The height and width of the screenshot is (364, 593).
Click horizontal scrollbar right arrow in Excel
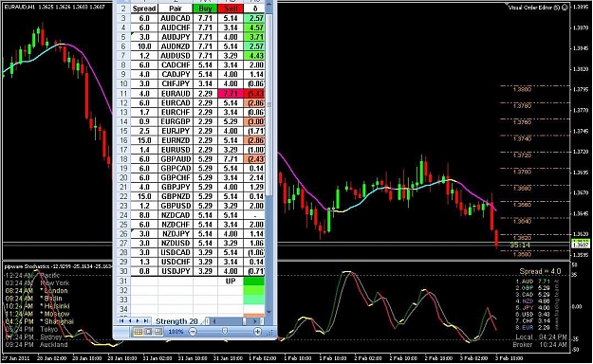pos(255,321)
